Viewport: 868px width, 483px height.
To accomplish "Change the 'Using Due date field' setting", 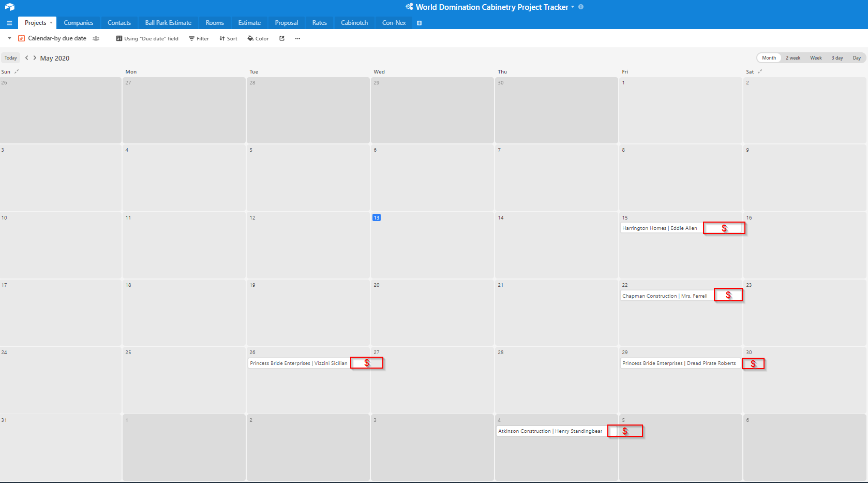I will (147, 38).
